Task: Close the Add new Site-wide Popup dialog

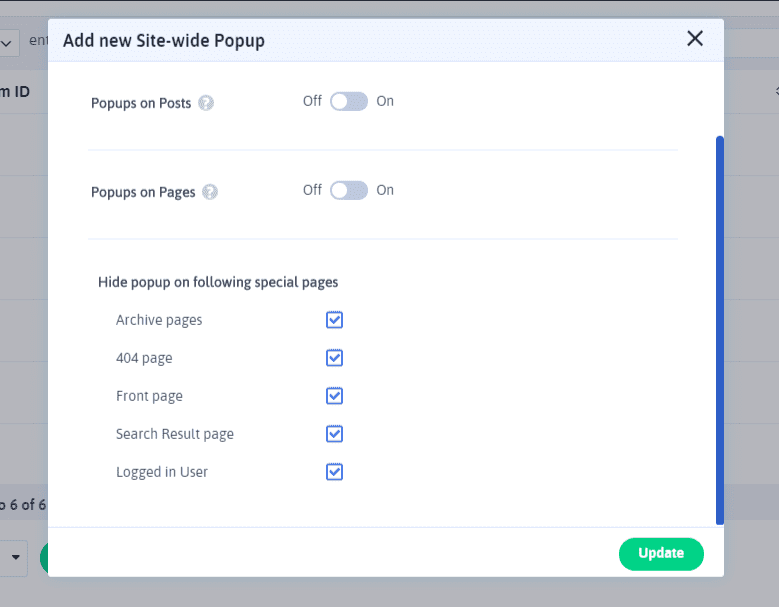Action: (x=695, y=39)
